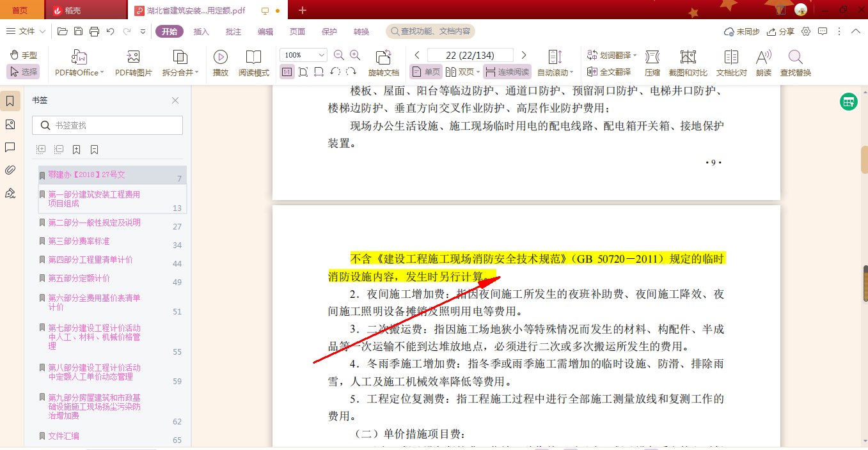
Task: Activate the Select (选择) tool
Action: point(24,72)
